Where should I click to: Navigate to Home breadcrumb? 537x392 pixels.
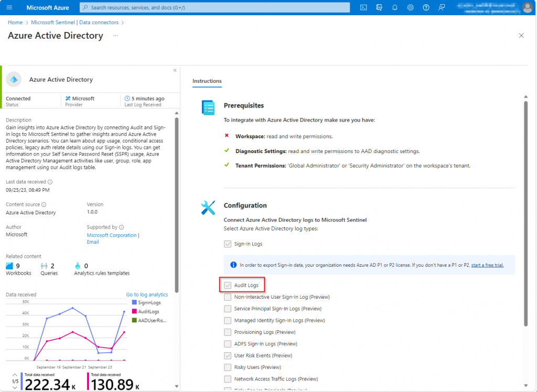point(15,23)
